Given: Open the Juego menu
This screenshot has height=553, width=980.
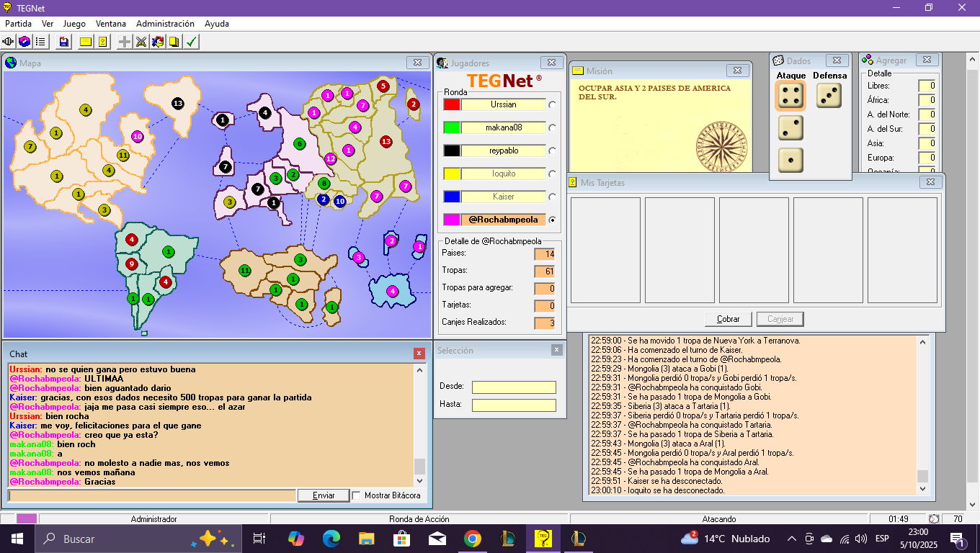Looking at the screenshot, I should (74, 24).
